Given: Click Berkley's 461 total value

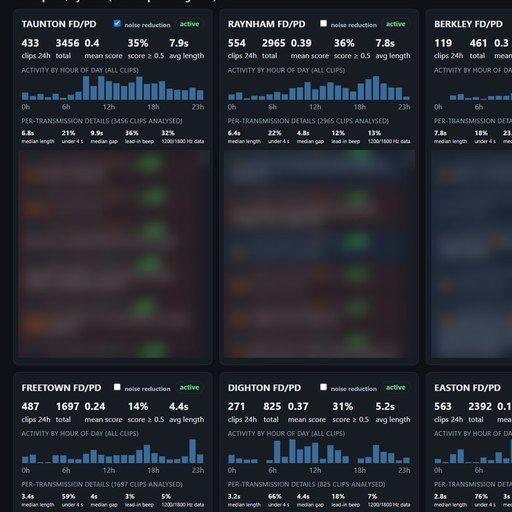Looking at the screenshot, I should (478, 43).
